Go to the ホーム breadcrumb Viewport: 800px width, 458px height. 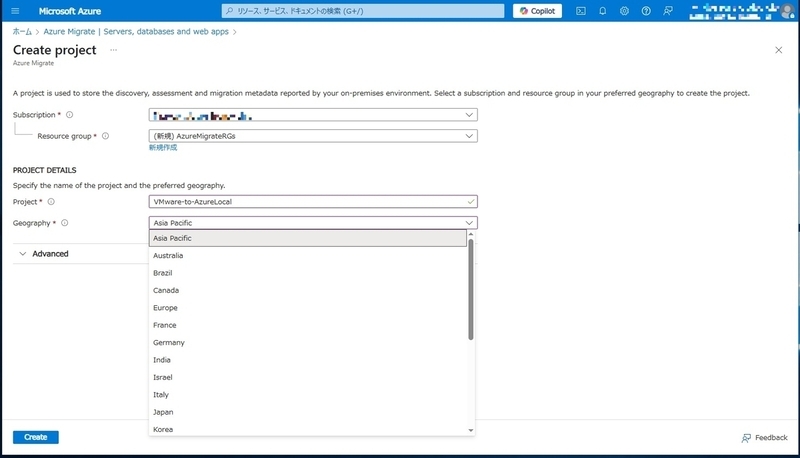pos(22,32)
